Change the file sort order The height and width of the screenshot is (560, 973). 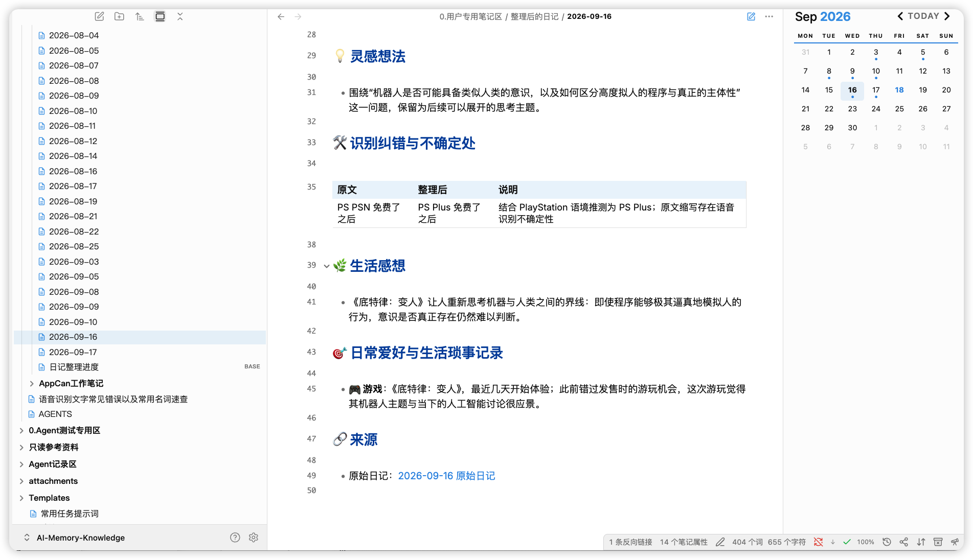(140, 16)
